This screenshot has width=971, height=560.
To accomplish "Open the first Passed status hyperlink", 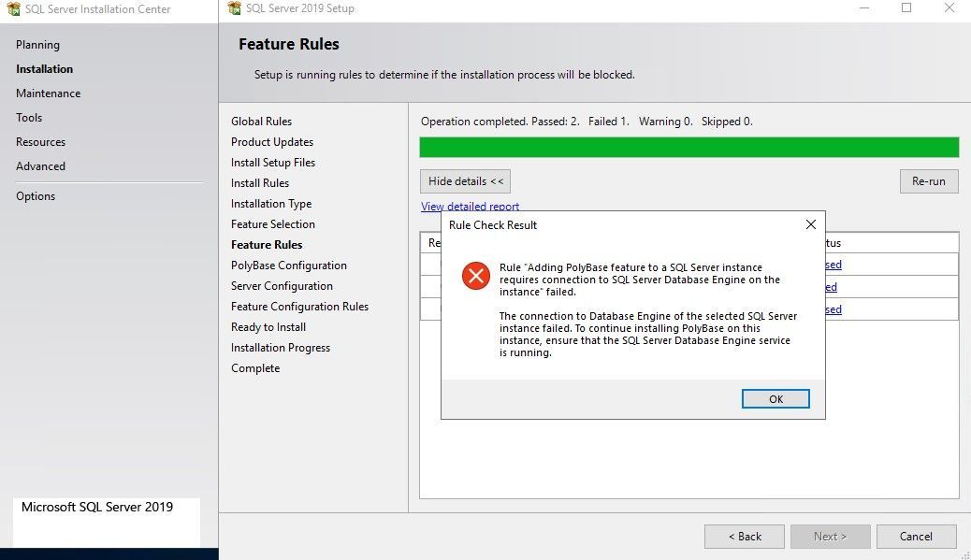I will point(833,265).
